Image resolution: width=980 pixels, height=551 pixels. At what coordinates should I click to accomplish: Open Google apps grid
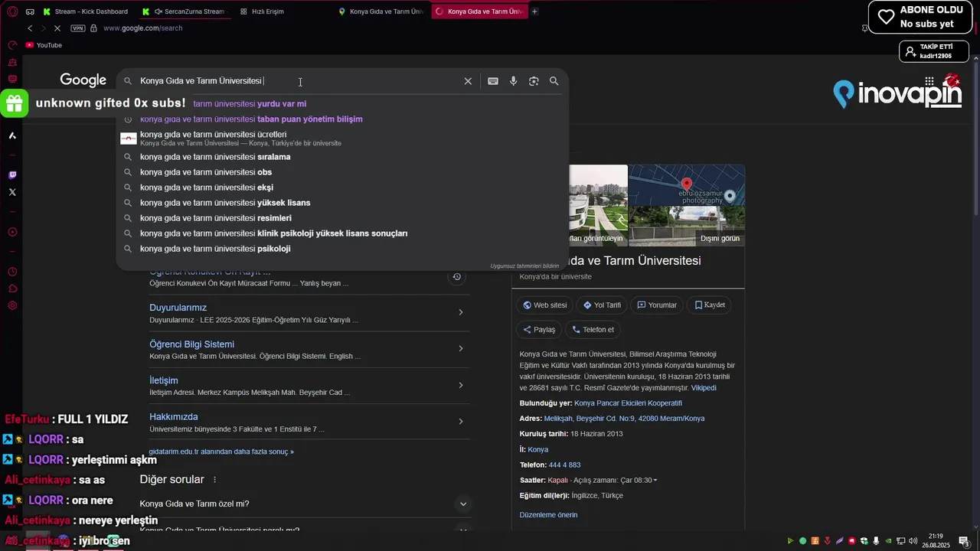(929, 81)
